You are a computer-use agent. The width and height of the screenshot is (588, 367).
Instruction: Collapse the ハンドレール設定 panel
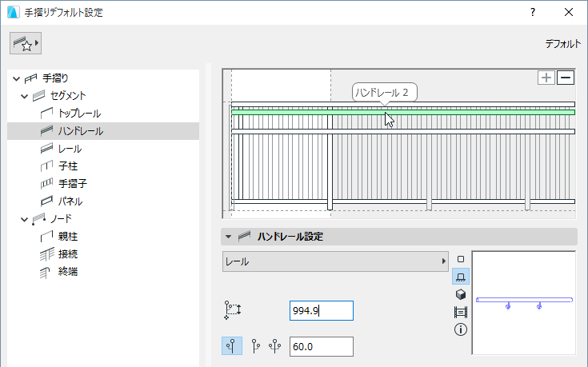point(228,237)
